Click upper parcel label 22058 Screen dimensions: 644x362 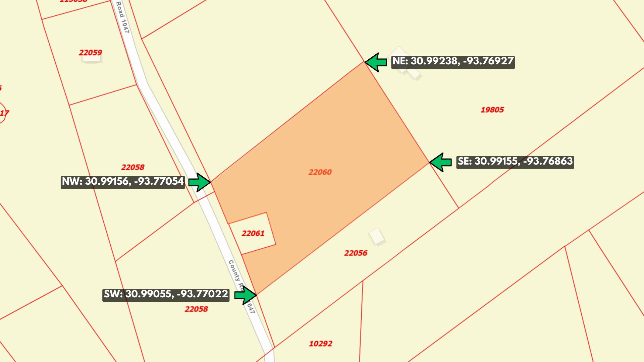[133, 167]
